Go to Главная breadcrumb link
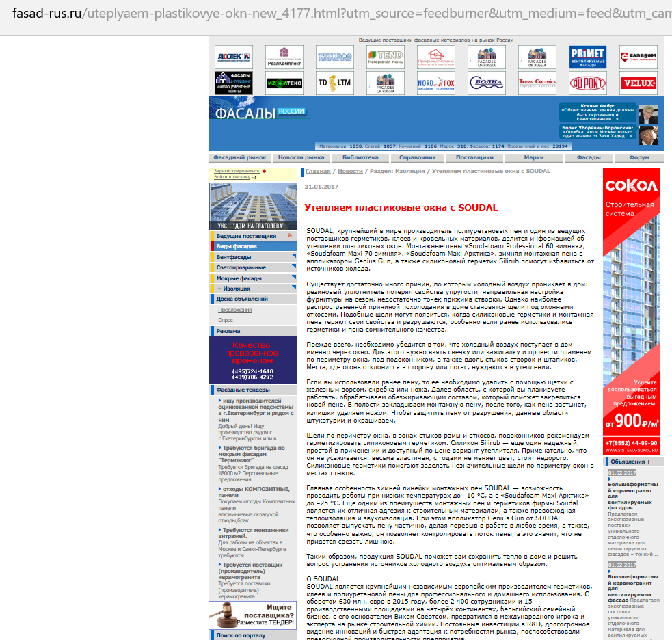Image resolution: width=672 pixels, height=640 pixels. tap(318, 171)
